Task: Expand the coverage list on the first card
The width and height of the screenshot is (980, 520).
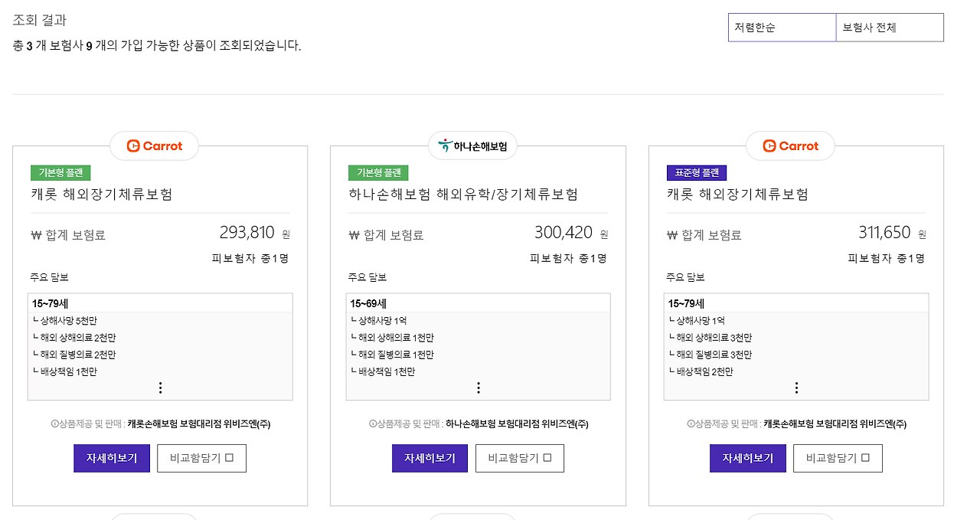Action: pos(160,388)
